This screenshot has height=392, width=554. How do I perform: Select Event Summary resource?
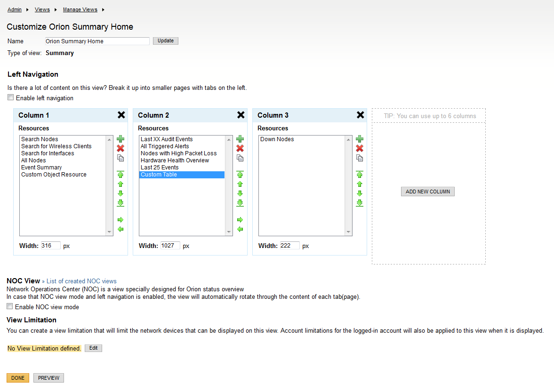[63, 168]
